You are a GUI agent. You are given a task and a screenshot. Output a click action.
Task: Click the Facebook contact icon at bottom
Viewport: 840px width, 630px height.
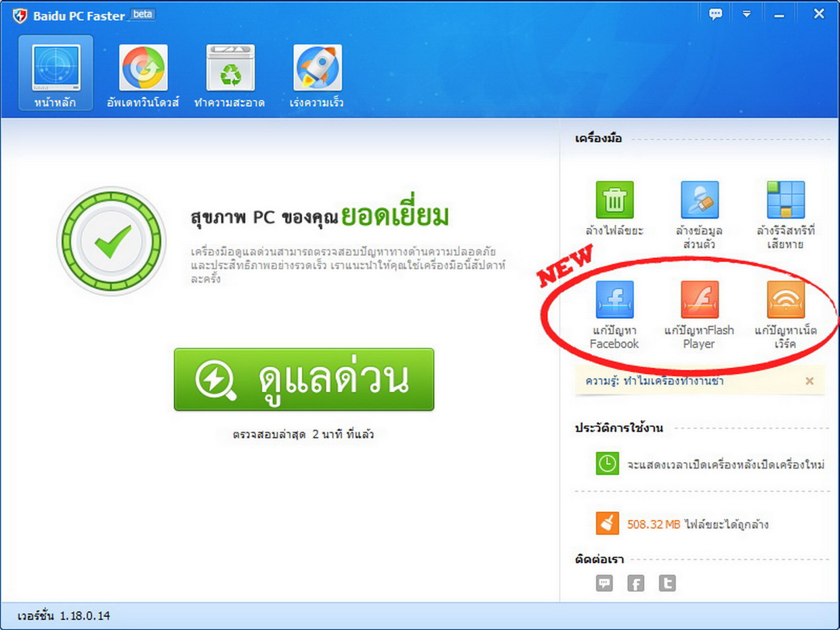click(635, 583)
